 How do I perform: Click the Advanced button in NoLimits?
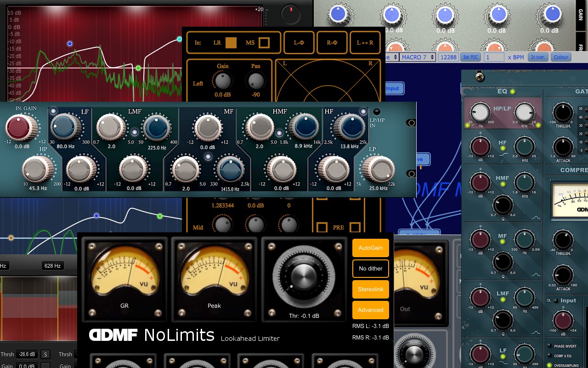point(371,310)
